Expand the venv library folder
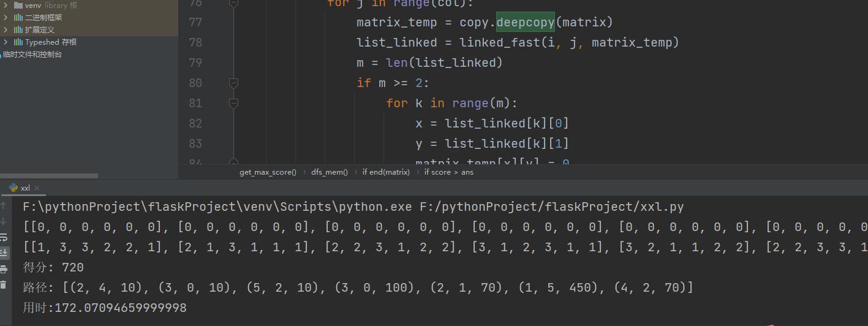The image size is (868, 326). coord(6,5)
